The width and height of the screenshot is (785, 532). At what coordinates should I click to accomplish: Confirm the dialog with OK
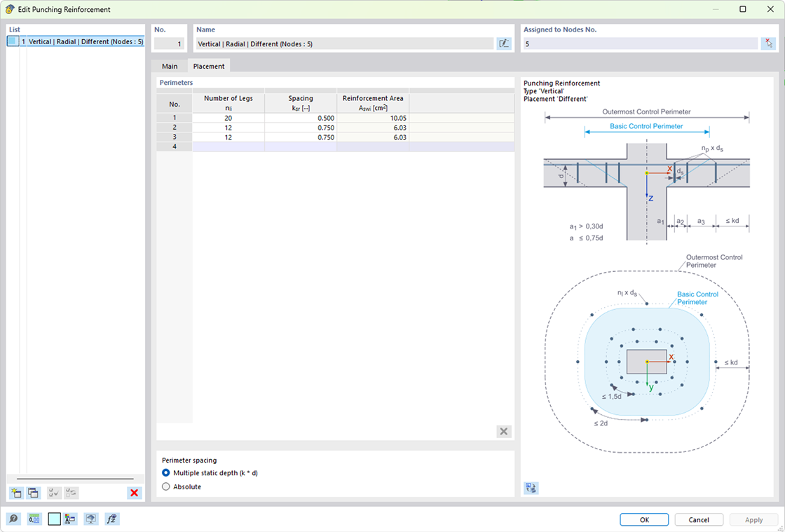coord(644,519)
